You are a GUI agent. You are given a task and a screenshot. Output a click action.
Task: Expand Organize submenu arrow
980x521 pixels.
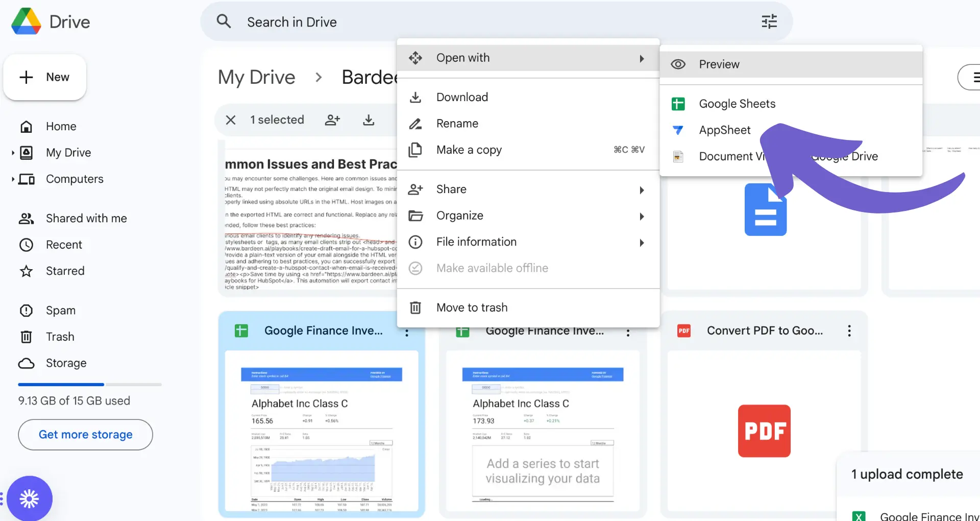point(642,217)
